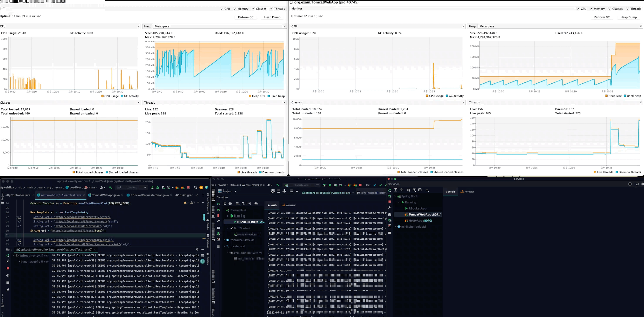Click the Filter icon in Services toolbar
The height and width of the screenshot is (317, 644).
(414, 190)
